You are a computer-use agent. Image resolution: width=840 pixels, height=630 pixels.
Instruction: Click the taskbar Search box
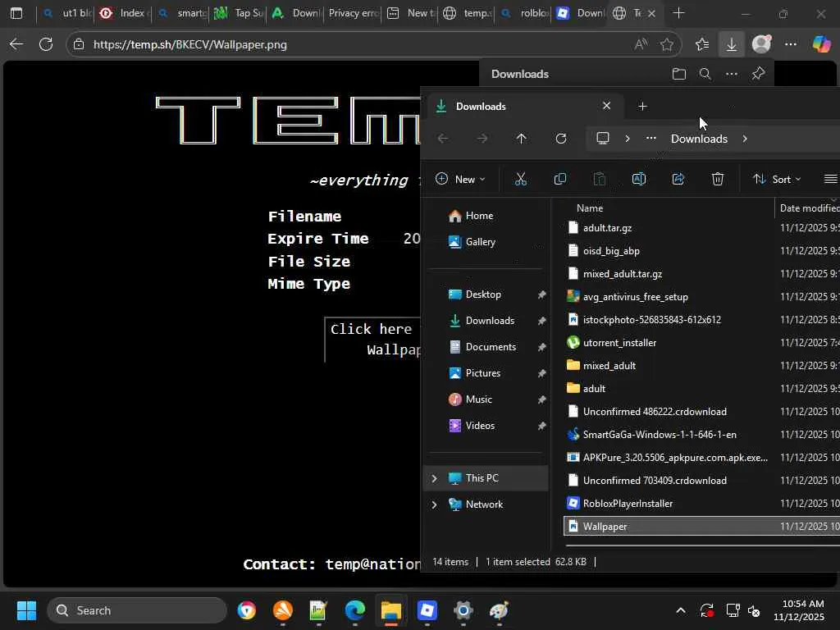pyautogui.click(x=137, y=610)
